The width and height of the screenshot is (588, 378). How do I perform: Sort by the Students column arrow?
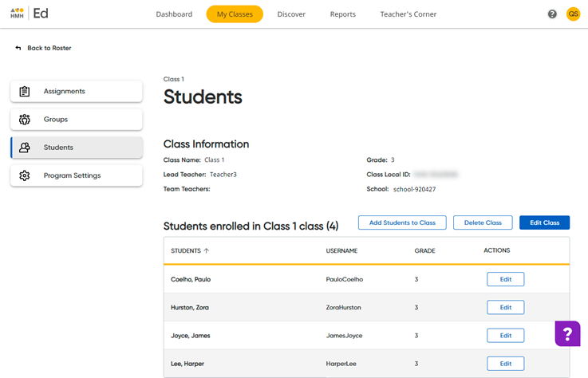207,250
